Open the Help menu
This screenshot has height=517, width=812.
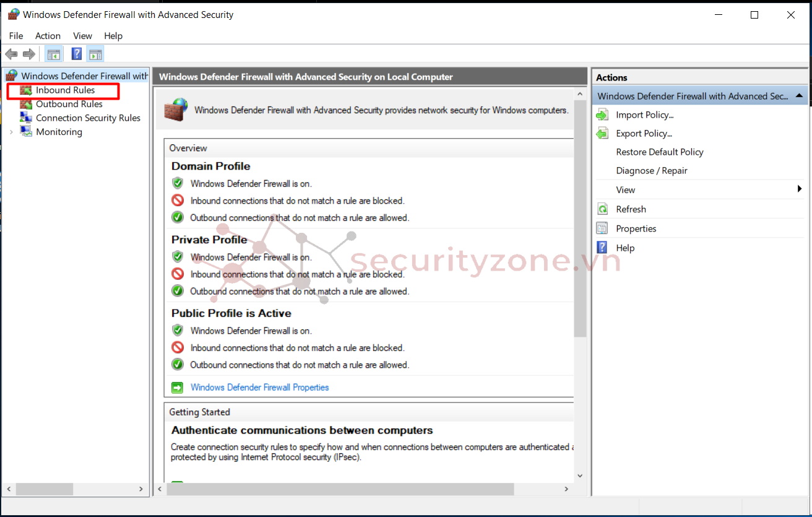[113, 36]
